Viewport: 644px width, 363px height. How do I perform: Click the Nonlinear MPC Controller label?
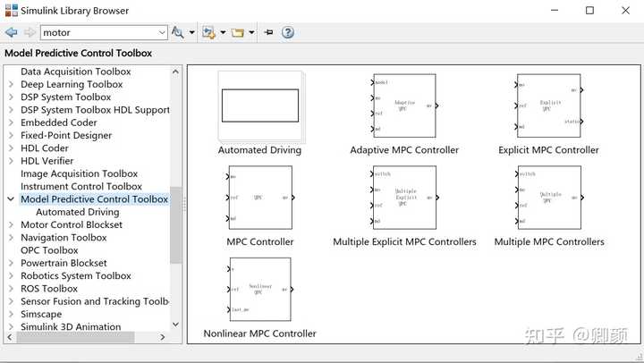[260, 333]
